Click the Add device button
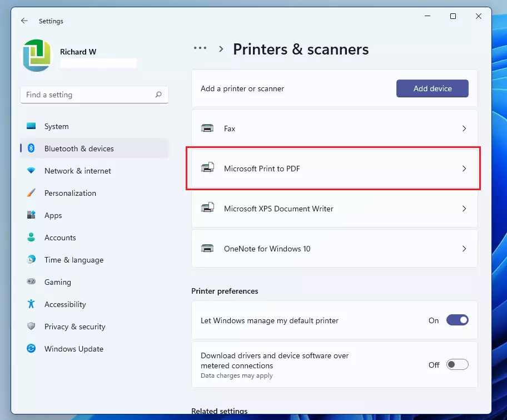Viewport: 507px width, 420px height. coord(433,88)
